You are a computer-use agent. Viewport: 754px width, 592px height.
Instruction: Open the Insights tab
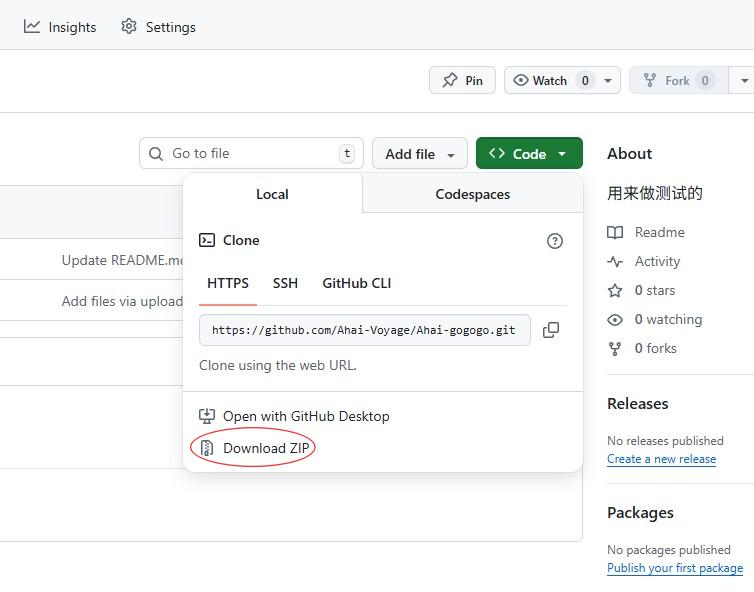point(60,27)
